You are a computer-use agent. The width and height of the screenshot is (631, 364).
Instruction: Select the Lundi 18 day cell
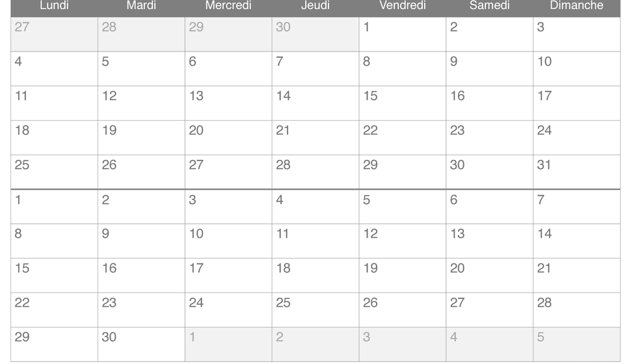pos(55,138)
